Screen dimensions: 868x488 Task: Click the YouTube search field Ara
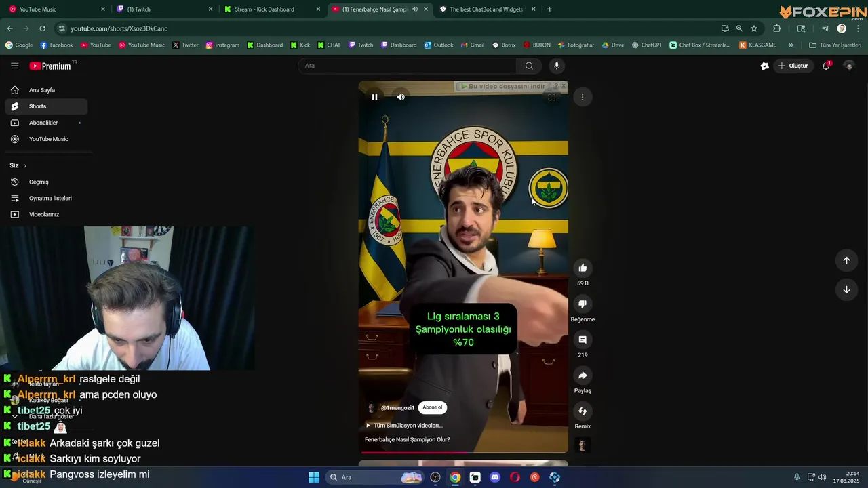pyautogui.click(x=407, y=66)
